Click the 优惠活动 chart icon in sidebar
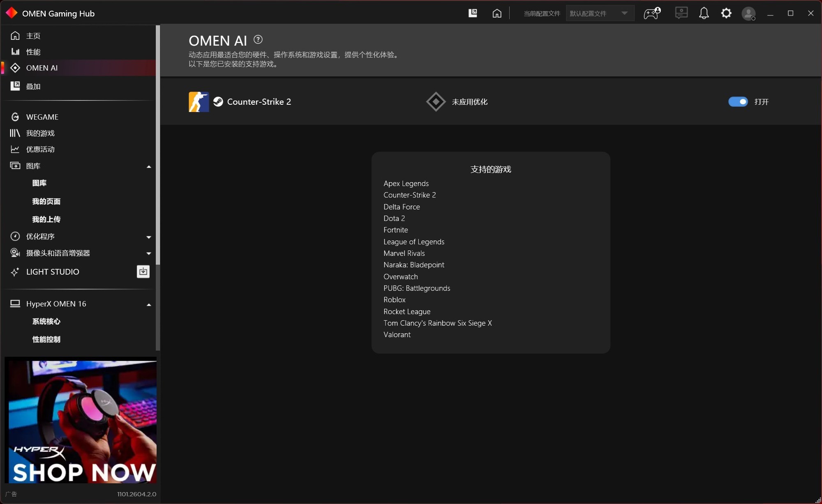822x504 pixels. 15,149
